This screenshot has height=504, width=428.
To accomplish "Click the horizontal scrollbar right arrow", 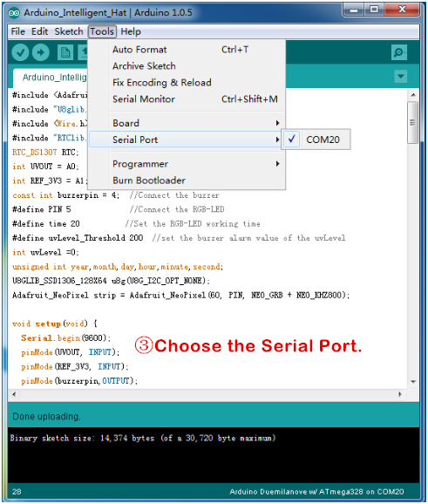I will 400,394.
